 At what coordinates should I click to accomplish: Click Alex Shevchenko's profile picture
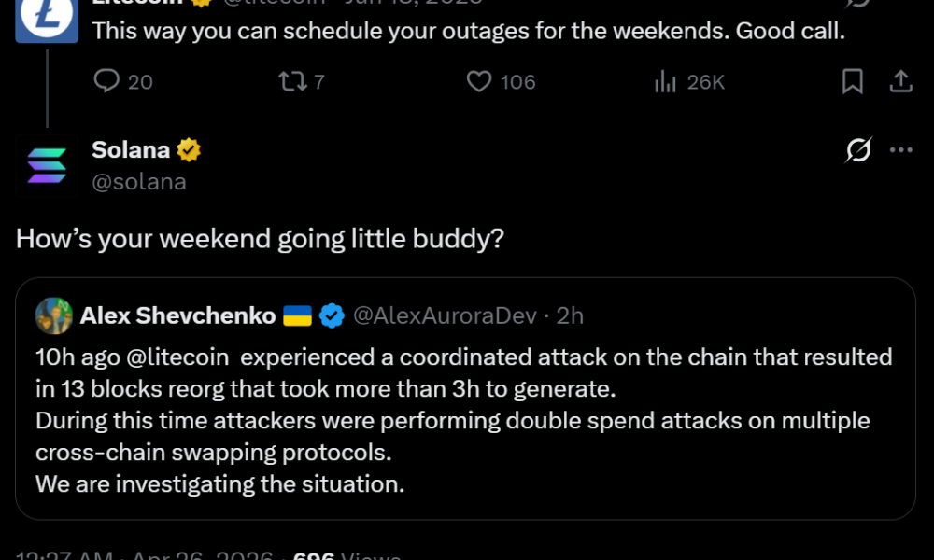[54, 315]
